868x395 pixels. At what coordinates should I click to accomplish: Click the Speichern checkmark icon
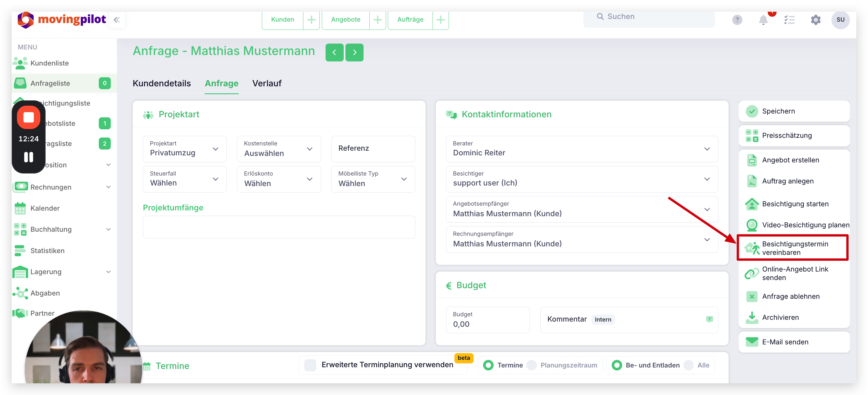(751, 111)
